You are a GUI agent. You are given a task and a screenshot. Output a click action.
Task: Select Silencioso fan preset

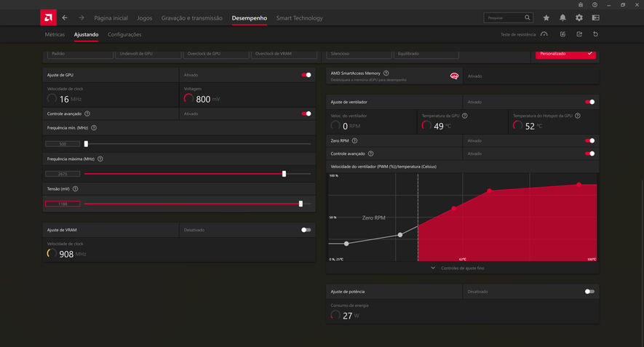coord(359,54)
